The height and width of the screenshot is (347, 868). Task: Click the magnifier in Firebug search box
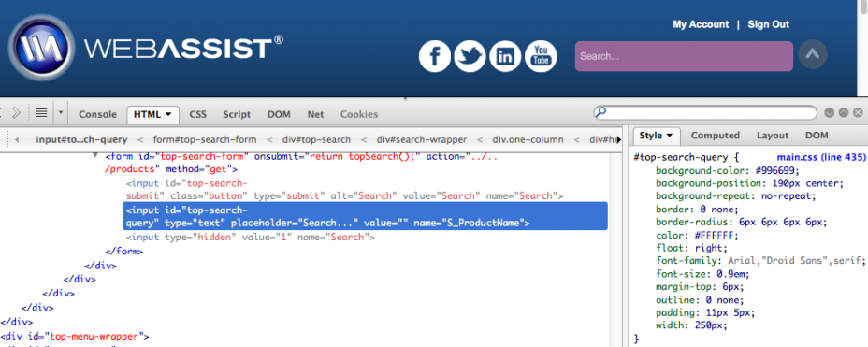pyautogui.click(x=600, y=113)
